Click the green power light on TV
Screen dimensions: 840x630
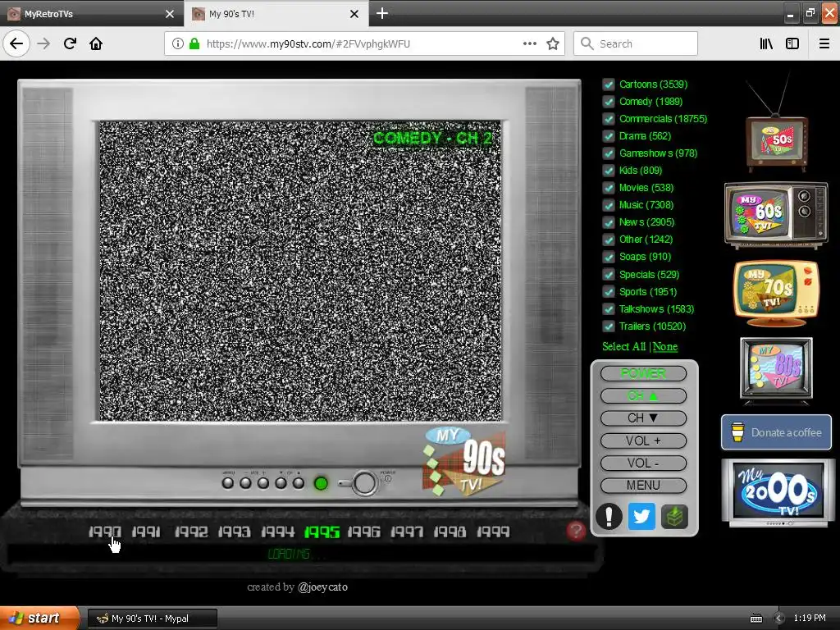[x=321, y=484]
